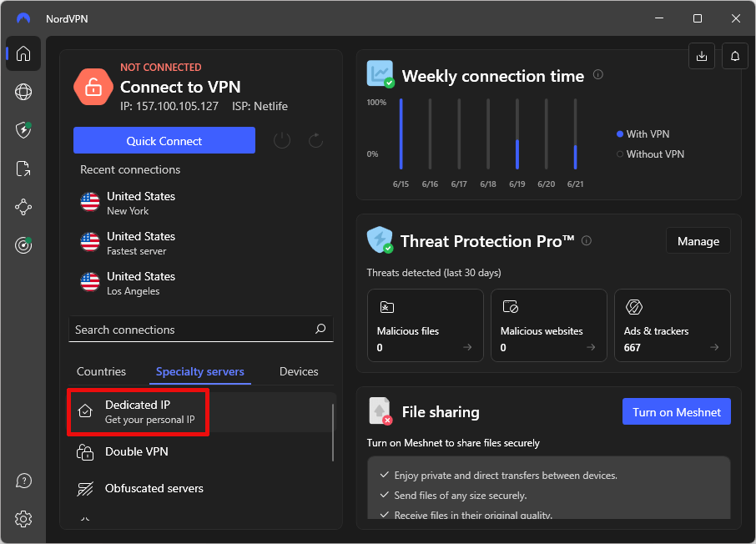
Task: Click info icon beside Weekly connection time
Action: [597, 75]
